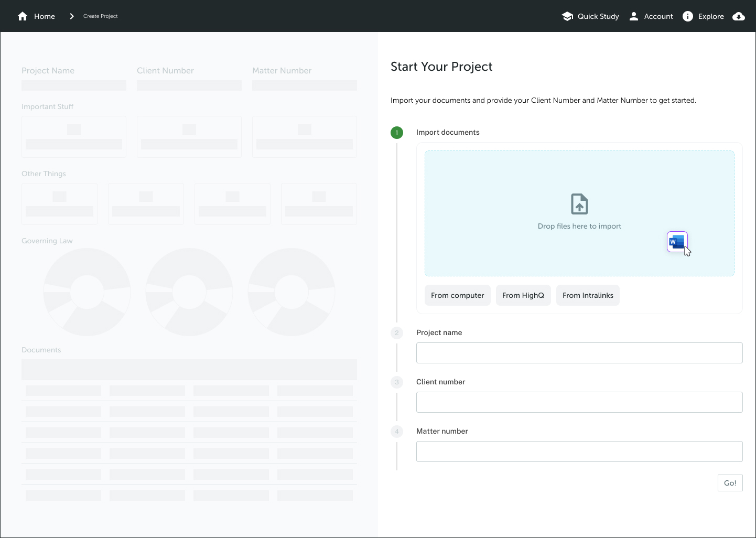Click the breadcrumb chevron arrow

click(x=72, y=16)
